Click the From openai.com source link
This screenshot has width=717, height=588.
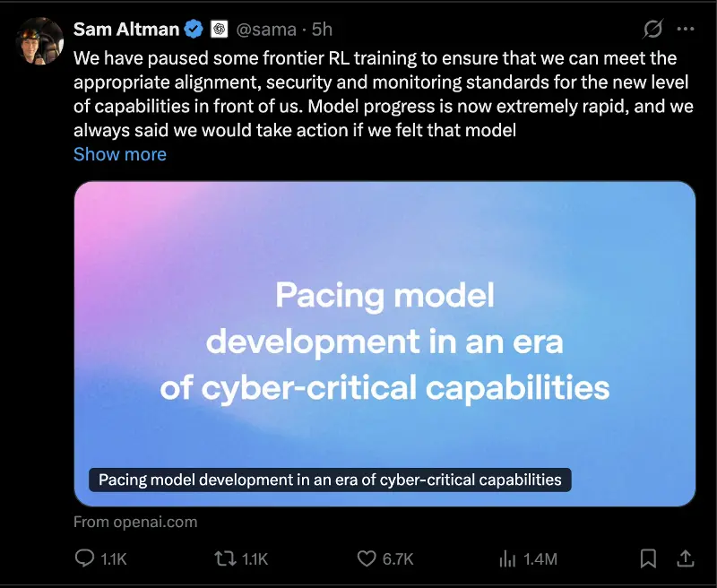(x=135, y=523)
